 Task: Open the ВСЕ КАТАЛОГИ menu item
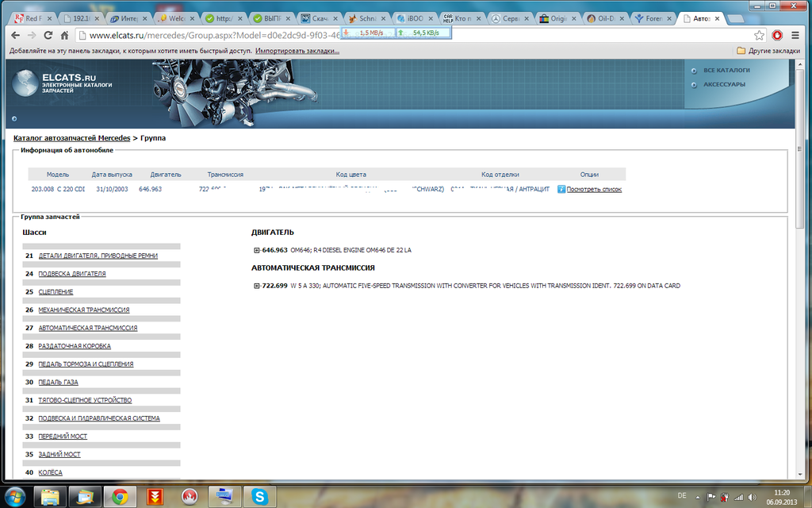pyautogui.click(x=726, y=70)
